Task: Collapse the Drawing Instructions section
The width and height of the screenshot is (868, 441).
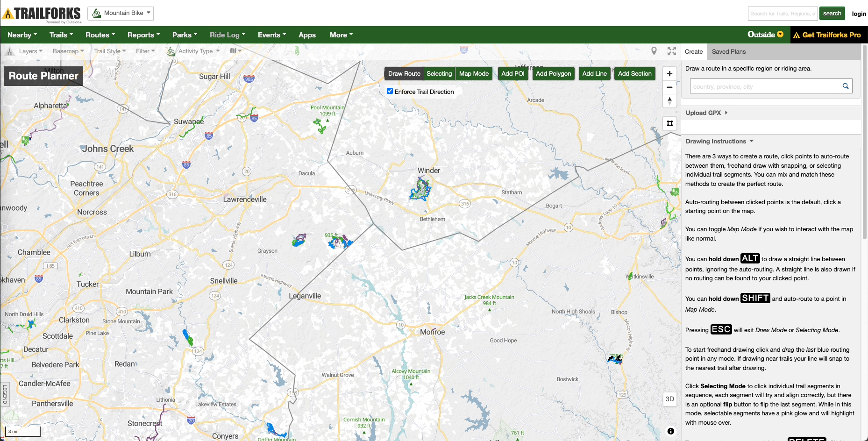Action: pos(719,142)
